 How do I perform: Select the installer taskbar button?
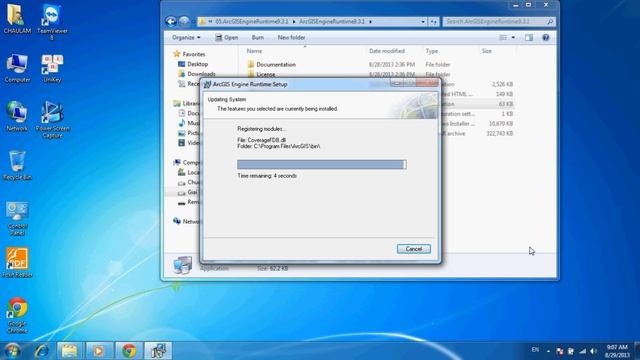[x=158, y=351]
